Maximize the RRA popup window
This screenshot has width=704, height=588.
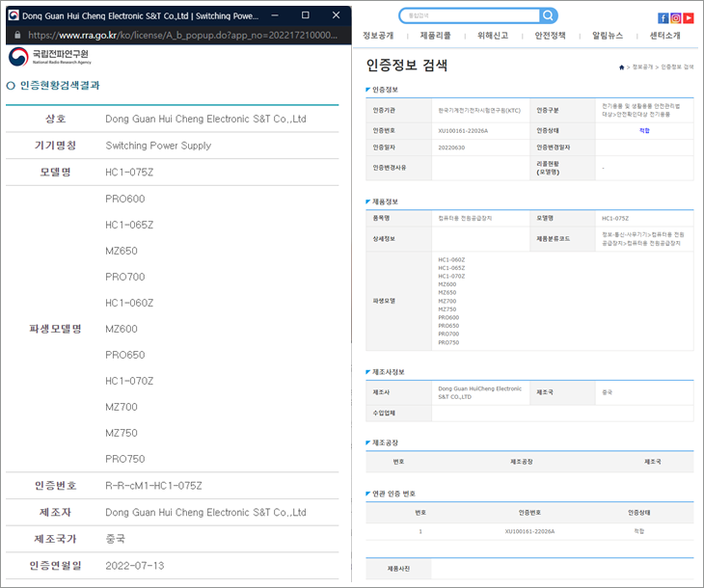click(306, 15)
